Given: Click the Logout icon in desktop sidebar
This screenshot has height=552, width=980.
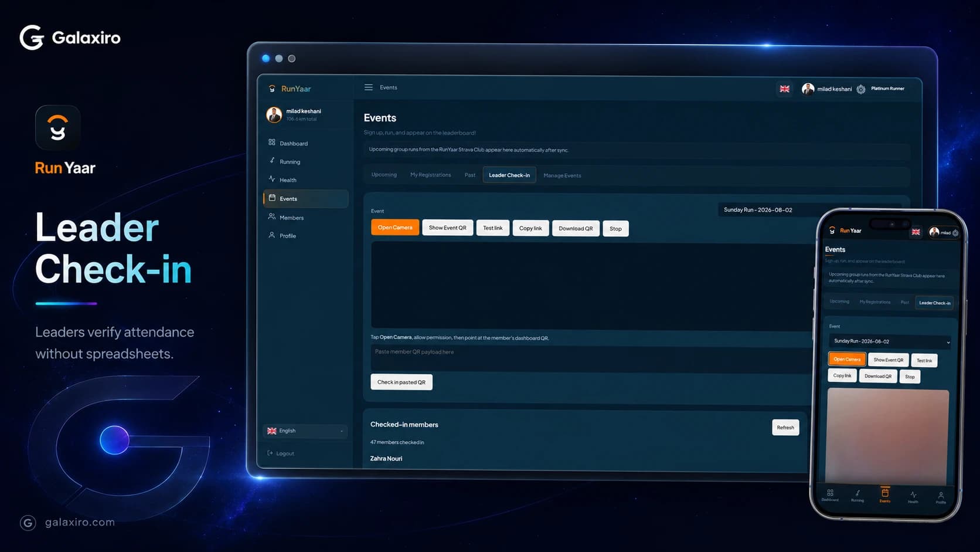Looking at the screenshot, I should pyautogui.click(x=270, y=453).
